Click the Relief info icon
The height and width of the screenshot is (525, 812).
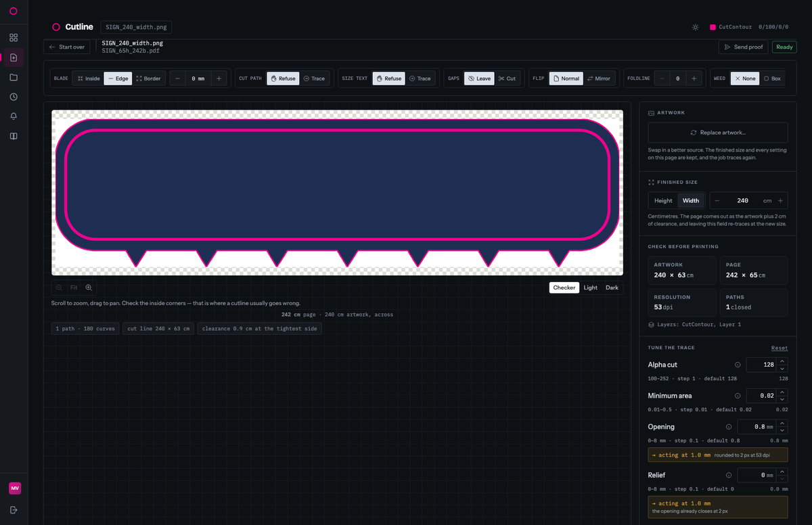(729, 475)
